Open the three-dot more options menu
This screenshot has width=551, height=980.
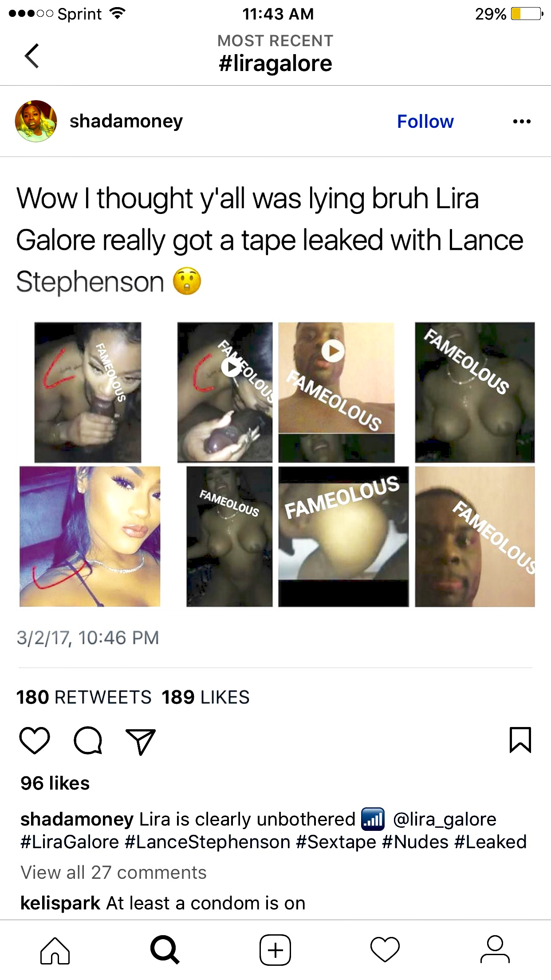tap(522, 121)
